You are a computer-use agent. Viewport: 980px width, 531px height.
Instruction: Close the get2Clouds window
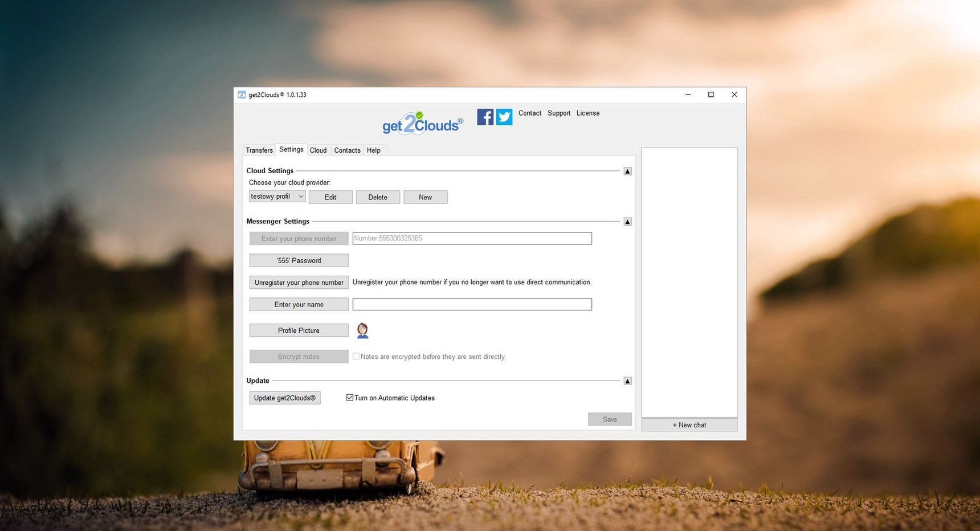pos(734,95)
